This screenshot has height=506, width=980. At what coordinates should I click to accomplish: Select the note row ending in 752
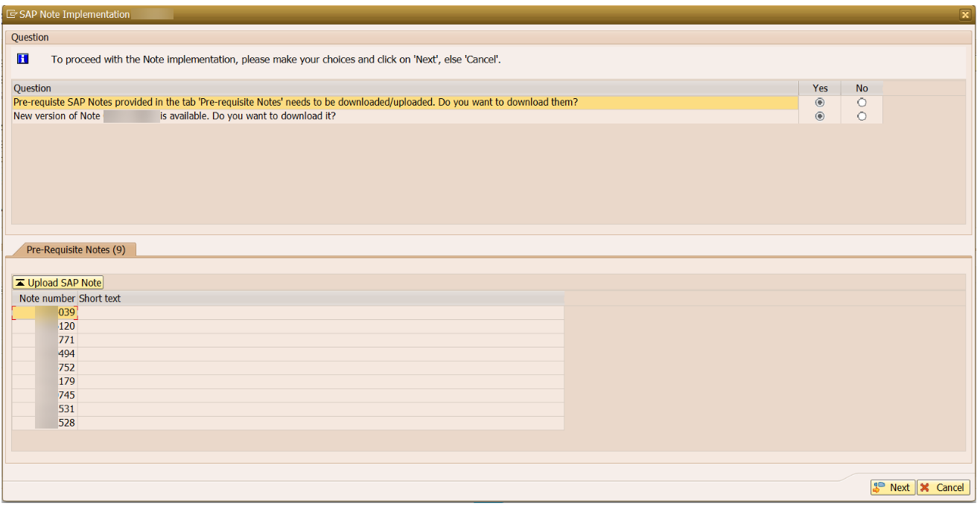[x=287, y=368]
